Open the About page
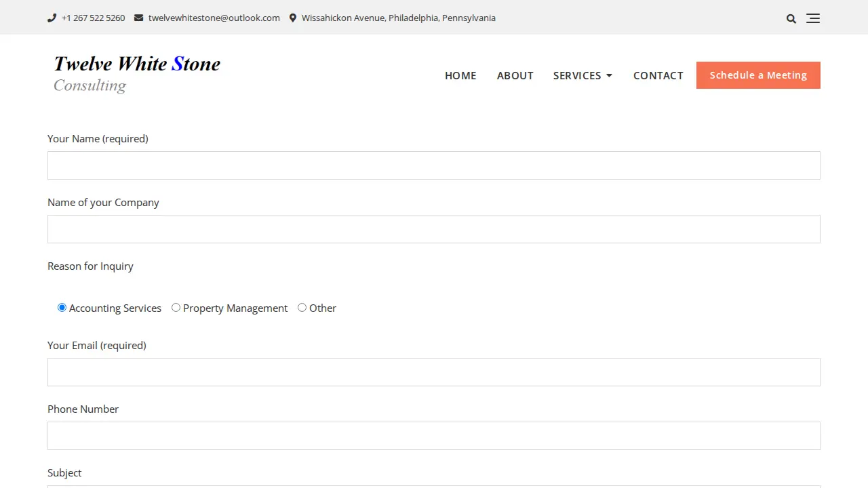This screenshot has width=868, height=488. 515,75
